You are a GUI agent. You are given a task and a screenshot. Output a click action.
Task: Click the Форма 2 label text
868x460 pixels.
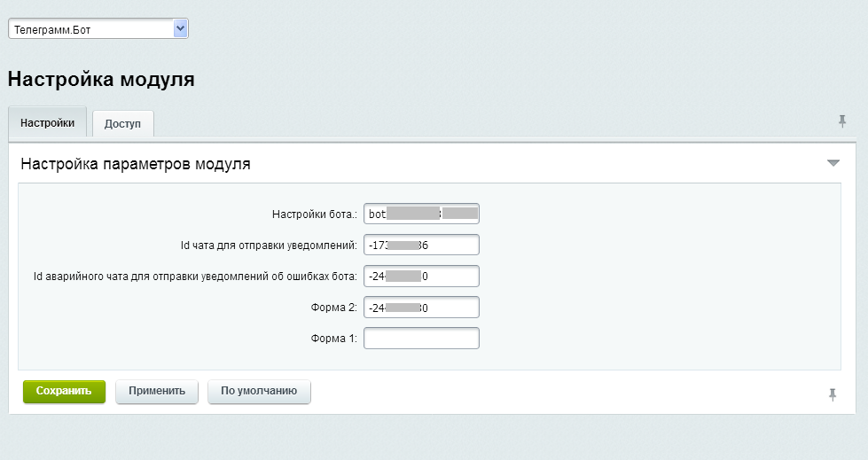[333, 308]
